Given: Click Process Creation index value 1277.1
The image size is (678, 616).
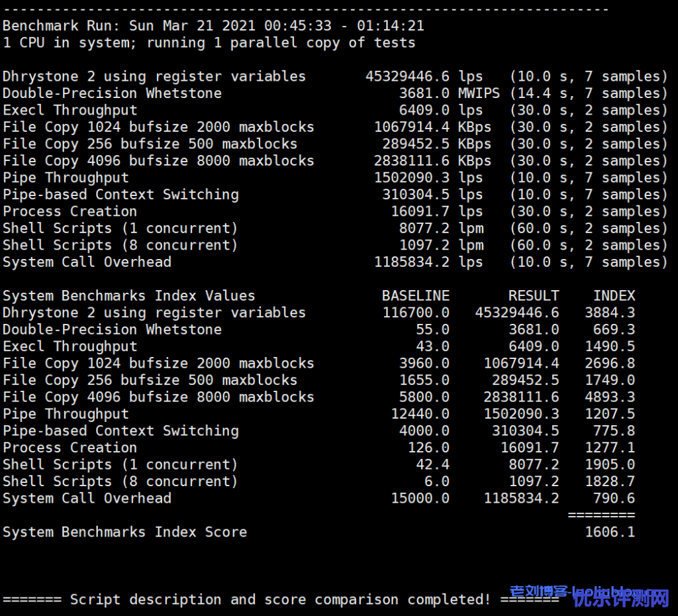Looking at the screenshot, I should (610, 448).
